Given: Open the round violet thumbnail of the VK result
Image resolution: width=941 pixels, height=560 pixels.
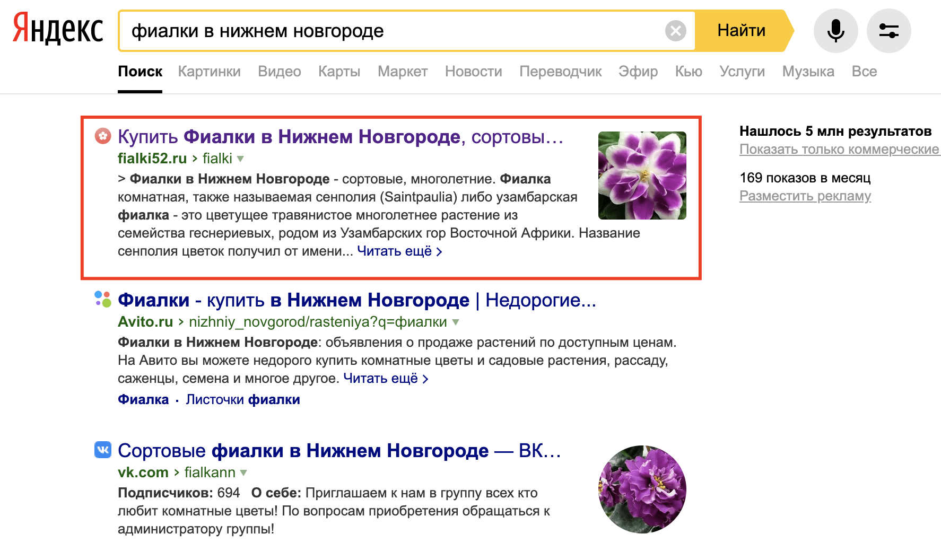Looking at the screenshot, I should point(642,489).
